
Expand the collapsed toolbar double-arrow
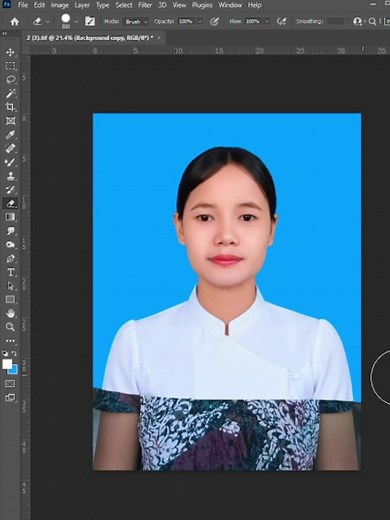click(x=5, y=34)
